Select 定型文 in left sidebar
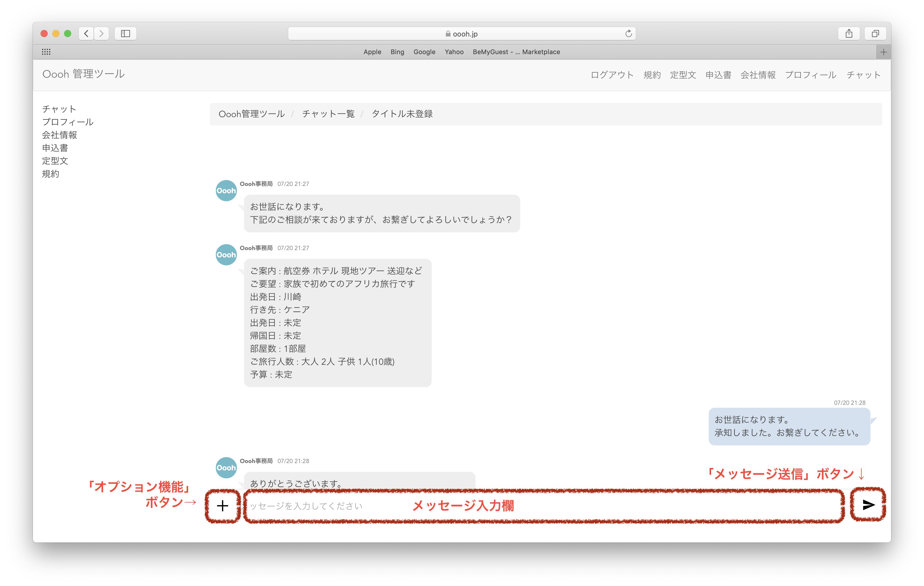The height and width of the screenshot is (586, 924). (55, 161)
